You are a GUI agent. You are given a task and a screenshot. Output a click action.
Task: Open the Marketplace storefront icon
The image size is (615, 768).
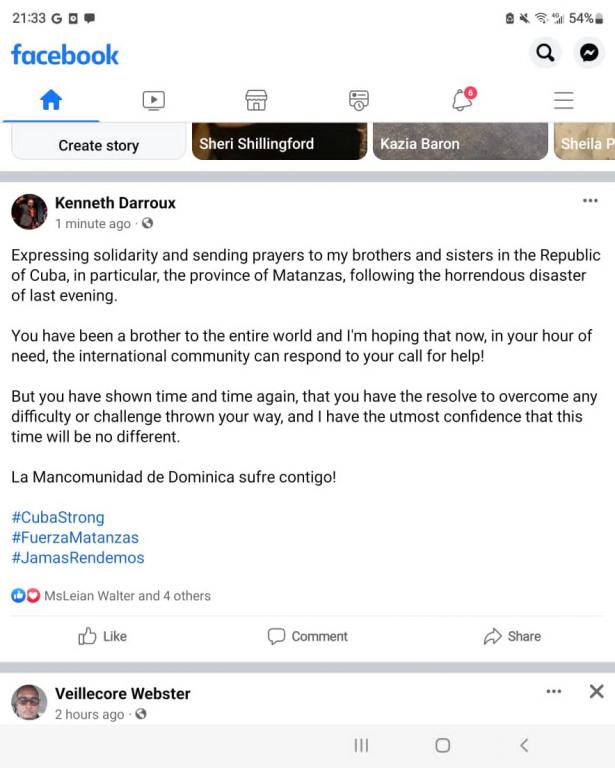[x=256, y=100]
